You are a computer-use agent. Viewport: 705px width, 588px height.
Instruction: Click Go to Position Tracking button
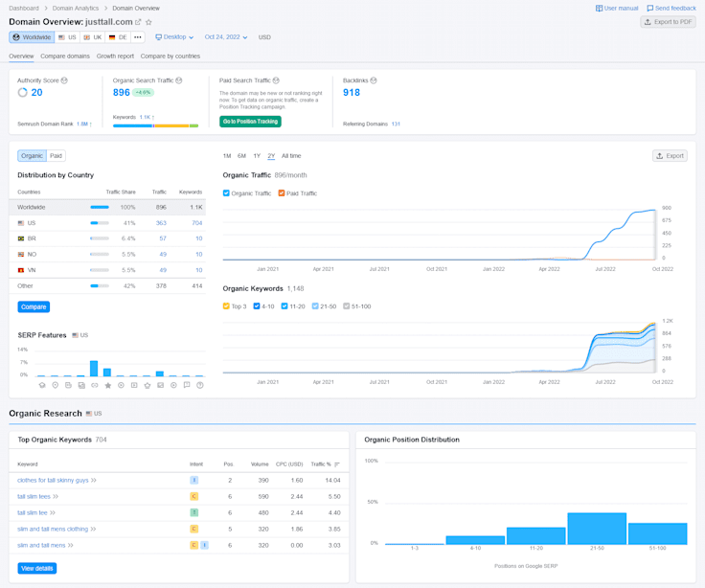250,122
